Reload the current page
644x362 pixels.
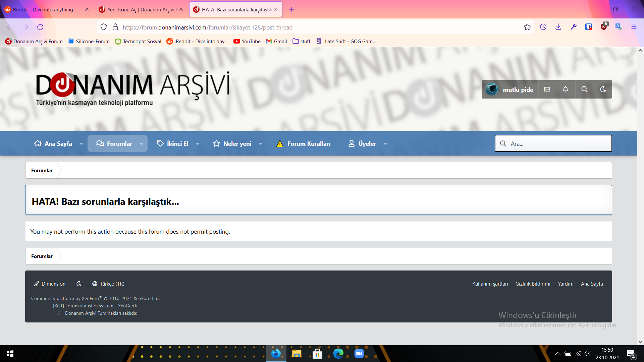(x=40, y=27)
